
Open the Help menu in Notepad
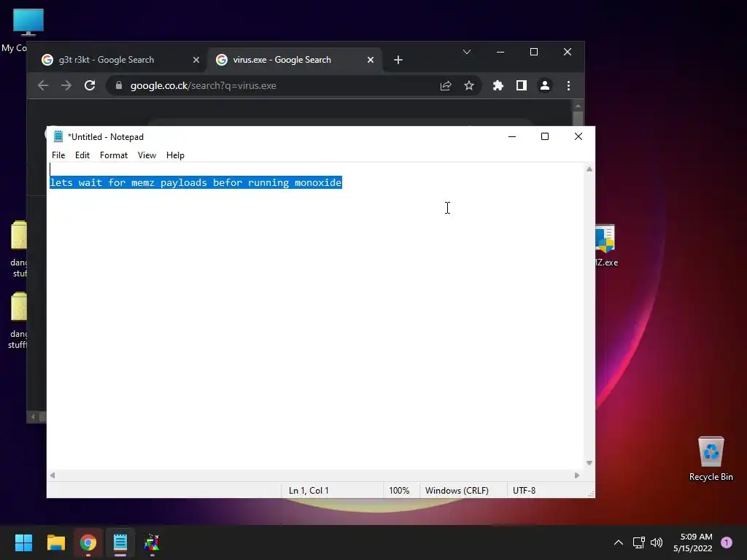click(175, 155)
